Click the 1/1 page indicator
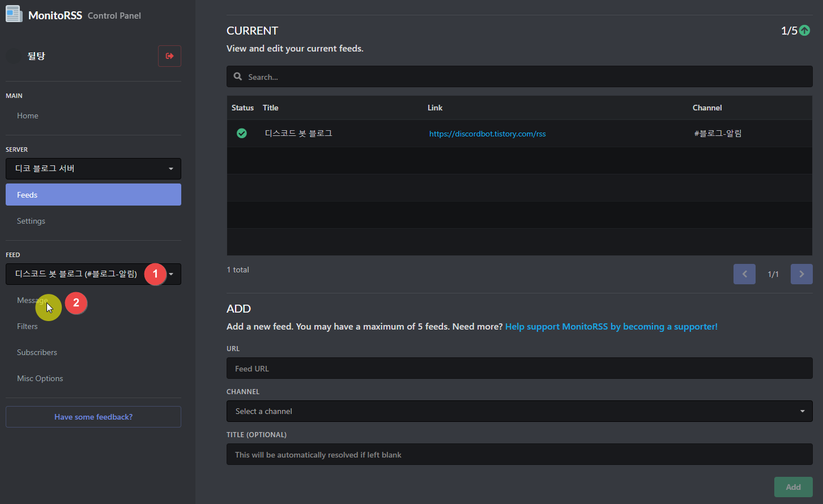The height and width of the screenshot is (504, 823). [773, 274]
